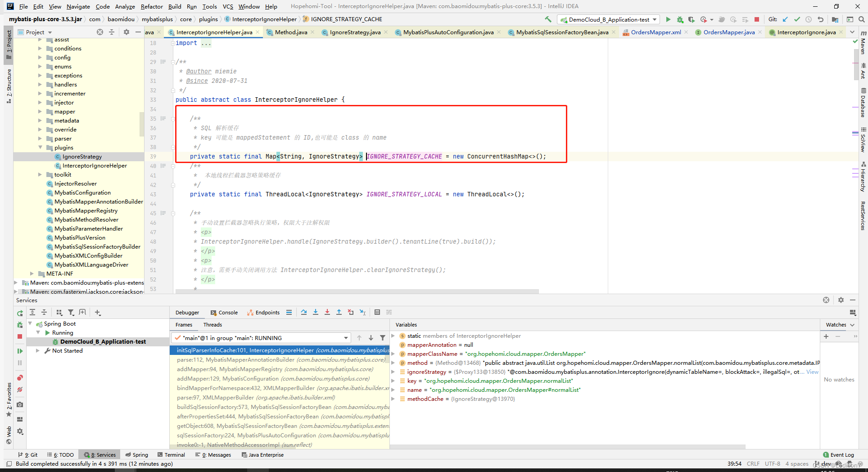Open Evaluate Expression calculator icon
868x472 pixels.
point(377,312)
